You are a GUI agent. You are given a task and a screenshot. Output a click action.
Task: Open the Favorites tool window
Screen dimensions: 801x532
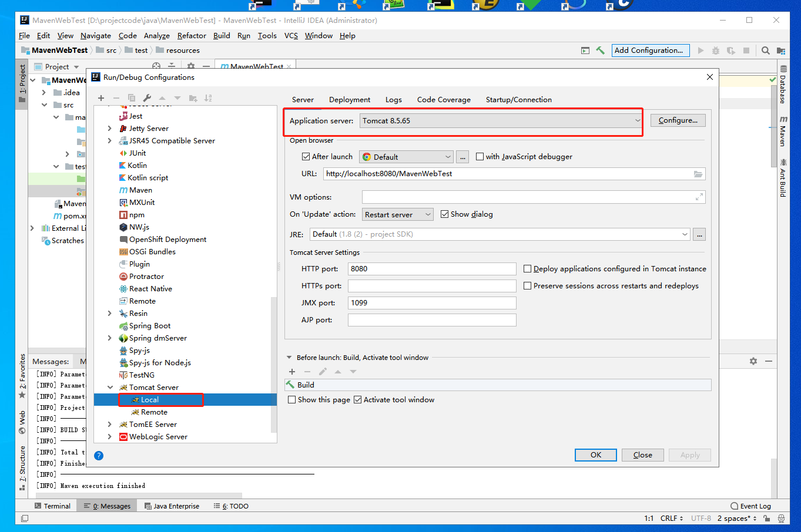(22, 376)
